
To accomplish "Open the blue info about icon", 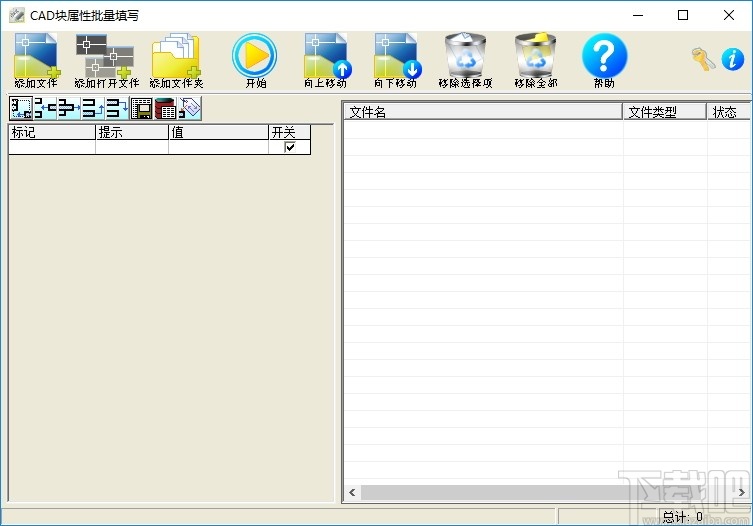I will click(x=732, y=60).
